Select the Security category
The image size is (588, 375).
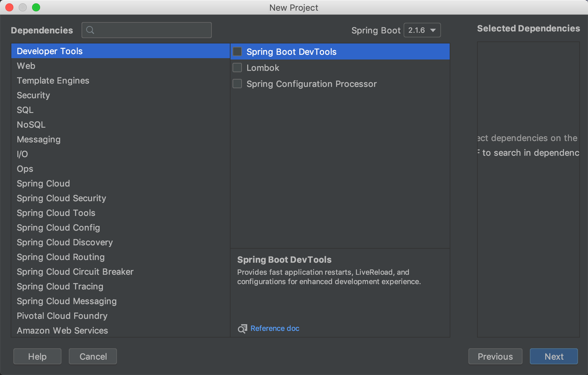tap(33, 95)
